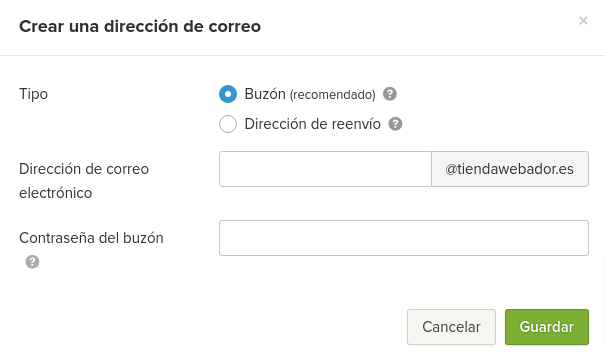Click the 'Dirección de correo' label line
Screen dimensions: 605x362
tap(84, 169)
